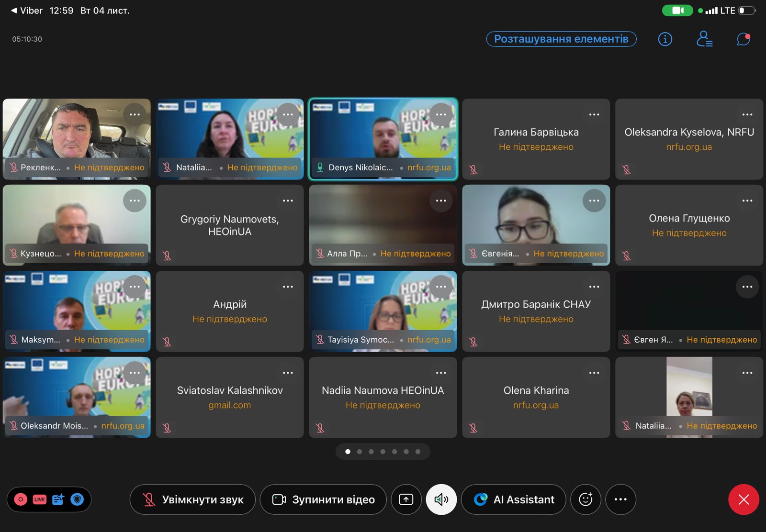Open options menu on Denys Nikolaic tile
This screenshot has width=766, height=532.
441,115
